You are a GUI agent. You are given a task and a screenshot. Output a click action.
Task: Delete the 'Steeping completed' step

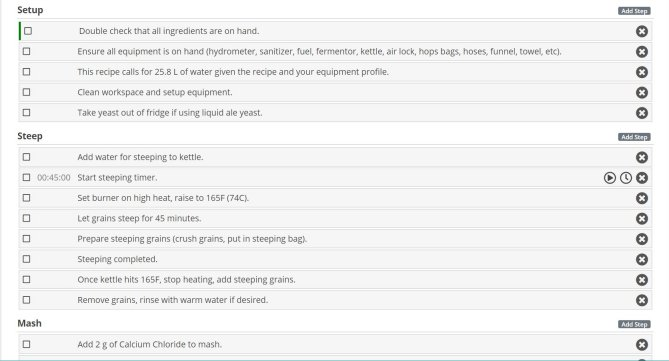pos(642,259)
